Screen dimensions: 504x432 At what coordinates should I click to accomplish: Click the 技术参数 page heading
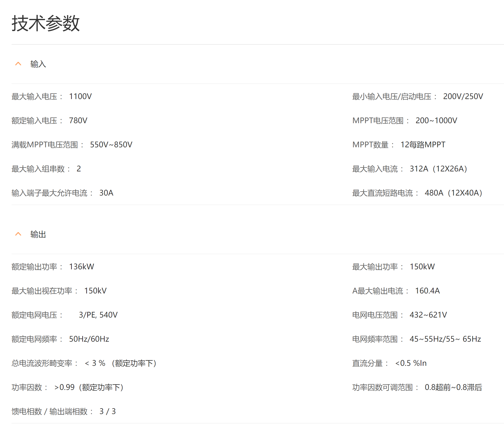46,23
